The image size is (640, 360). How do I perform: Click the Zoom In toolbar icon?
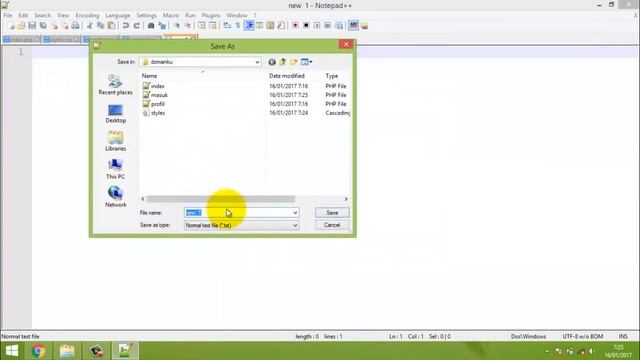(177, 26)
